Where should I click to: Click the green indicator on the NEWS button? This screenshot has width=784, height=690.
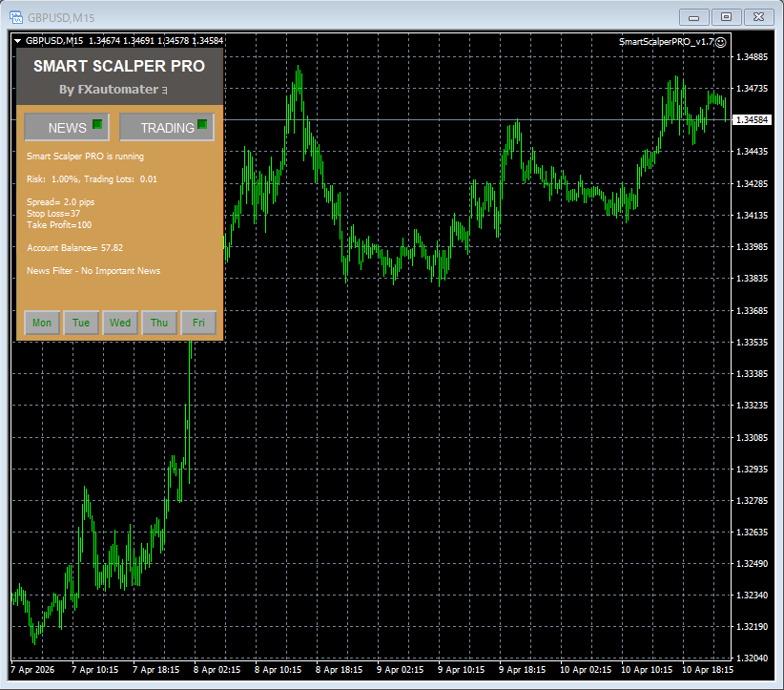[x=97, y=126]
